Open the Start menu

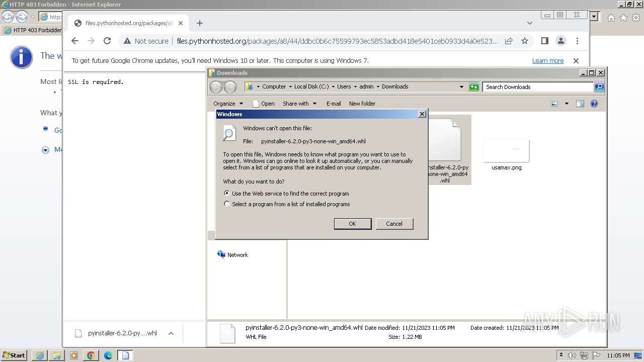(14, 355)
